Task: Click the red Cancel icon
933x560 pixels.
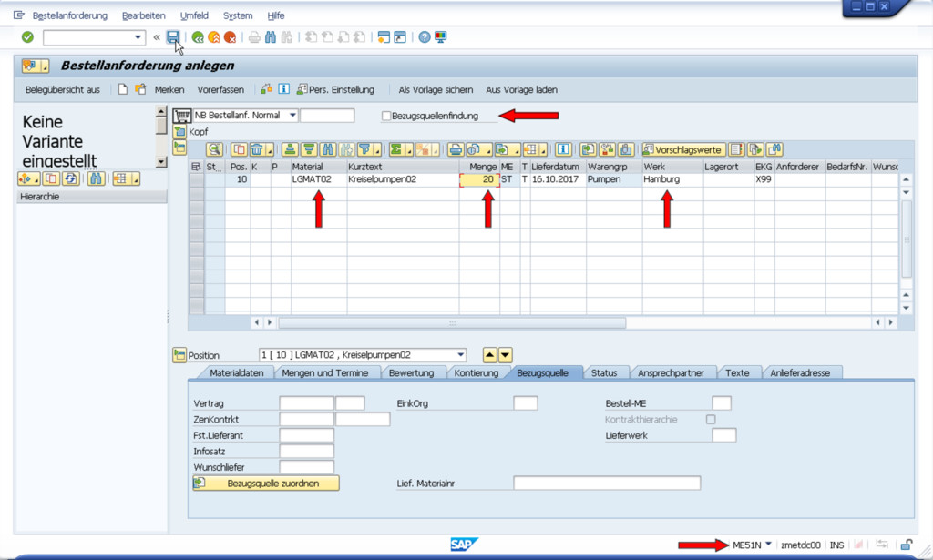Action: click(x=231, y=37)
